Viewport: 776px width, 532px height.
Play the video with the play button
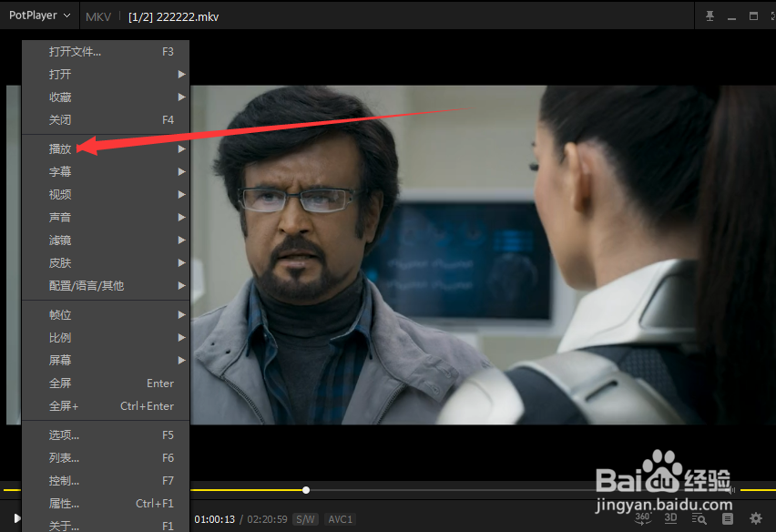[x=16, y=518]
